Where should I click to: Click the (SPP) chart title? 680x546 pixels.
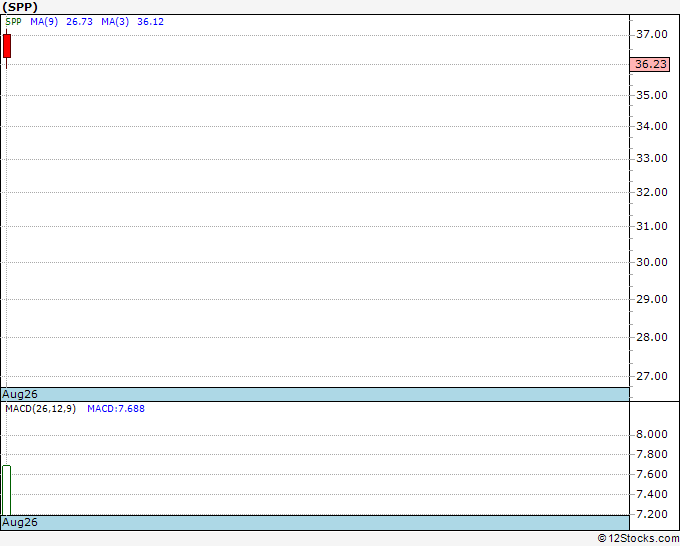pyautogui.click(x=20, y=7)
